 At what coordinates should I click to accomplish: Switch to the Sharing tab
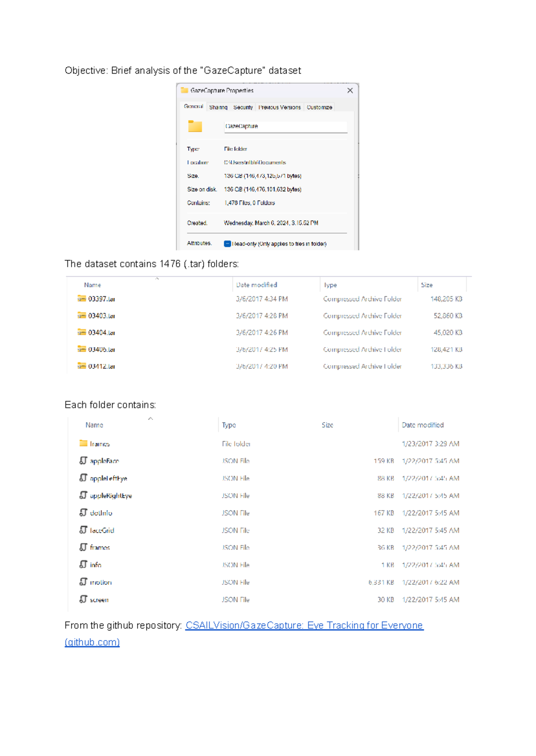(x=218, y=107)
